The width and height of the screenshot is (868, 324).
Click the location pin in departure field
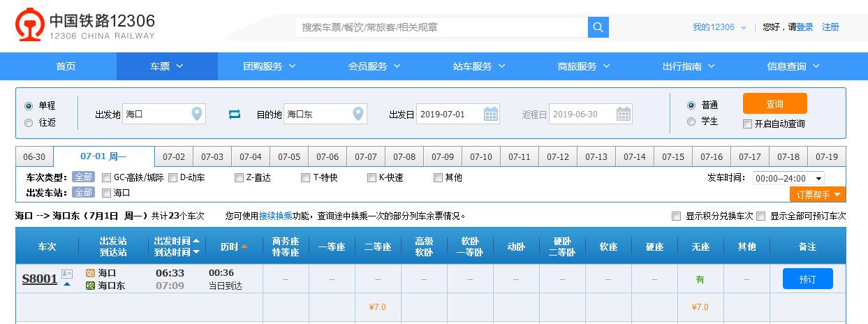tap(197, 114)
